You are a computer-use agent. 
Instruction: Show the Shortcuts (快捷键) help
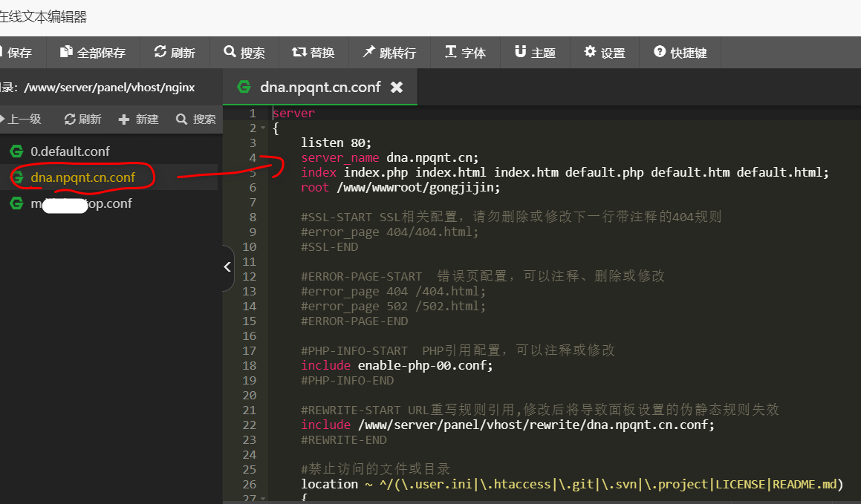680,53
